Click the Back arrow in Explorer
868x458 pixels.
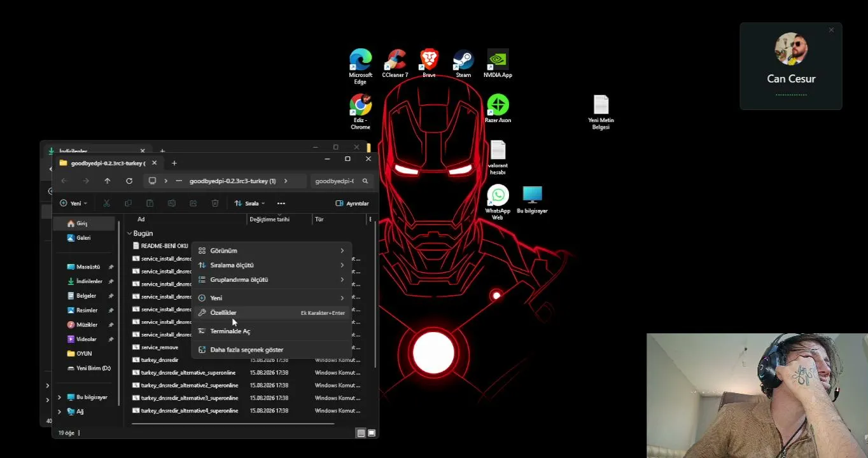pyautogui.click(x=64, y=181)
